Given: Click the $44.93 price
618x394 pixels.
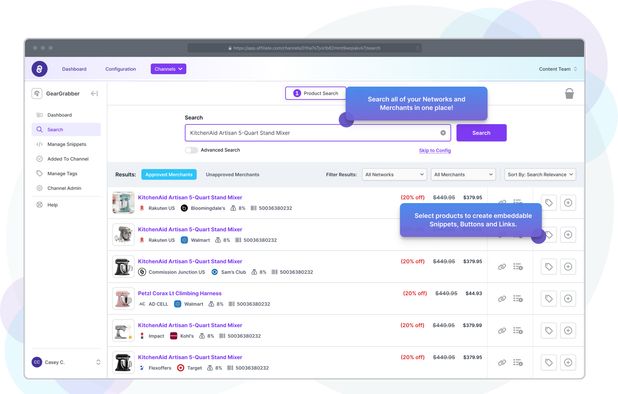Looking at the screenshot, I should tap(473, 294).
